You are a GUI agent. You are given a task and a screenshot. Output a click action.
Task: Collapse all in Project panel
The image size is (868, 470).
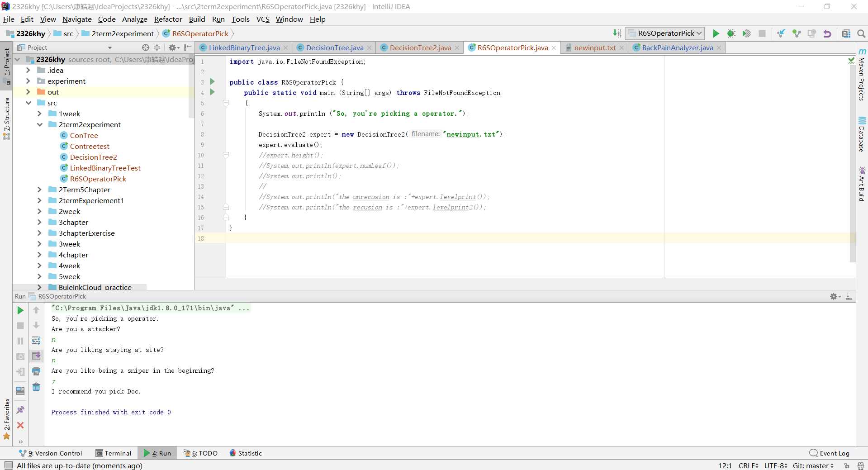tap(157, 47)
